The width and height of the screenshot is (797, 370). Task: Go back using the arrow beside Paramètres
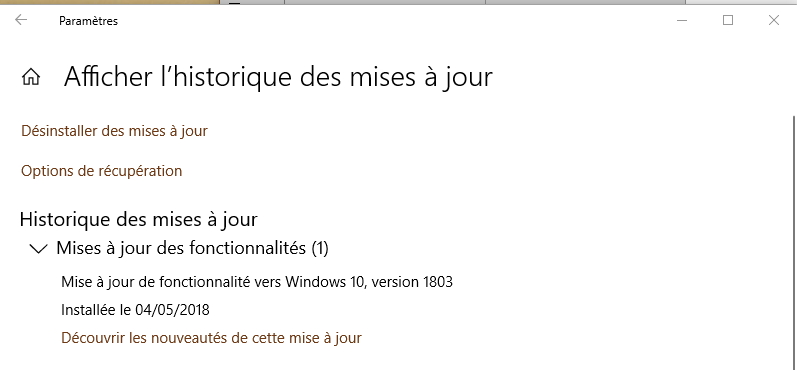click(21, 20)
